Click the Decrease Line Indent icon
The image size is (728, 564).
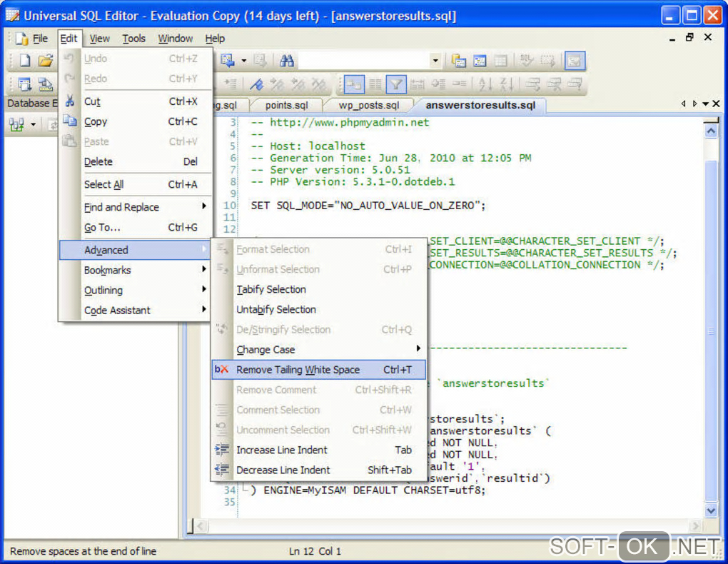(222, 469)
